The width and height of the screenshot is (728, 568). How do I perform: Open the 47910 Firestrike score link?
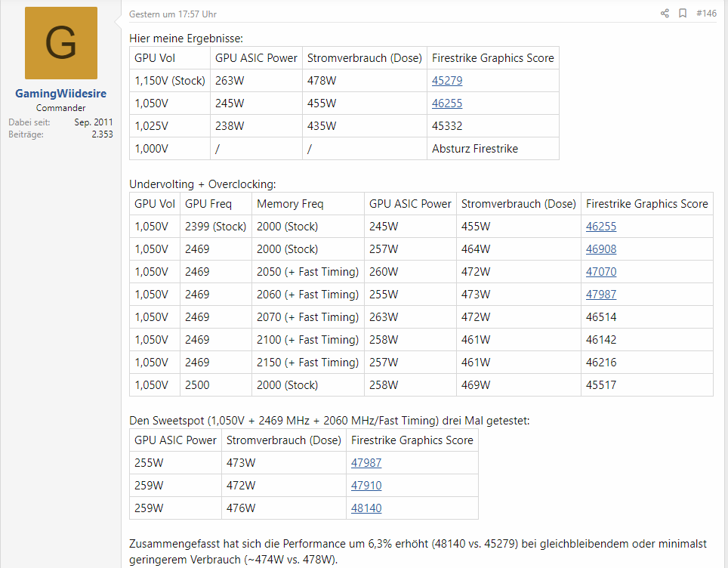[x=366, y=486]
